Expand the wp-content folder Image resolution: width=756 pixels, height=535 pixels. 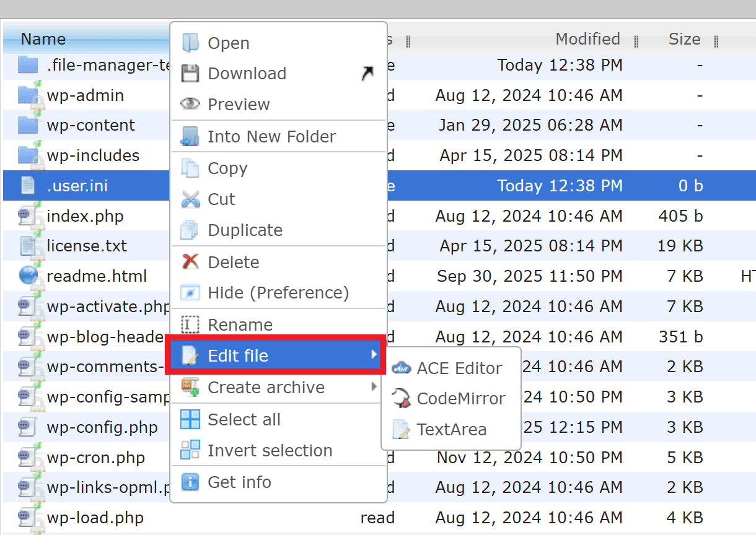pos(91,125)
